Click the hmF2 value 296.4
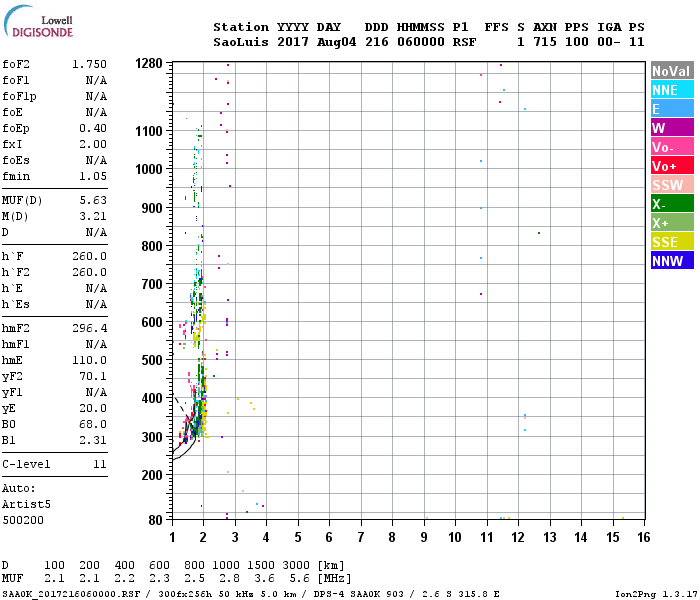The height and width of the screenshot is (600, 700). point(89,328)
